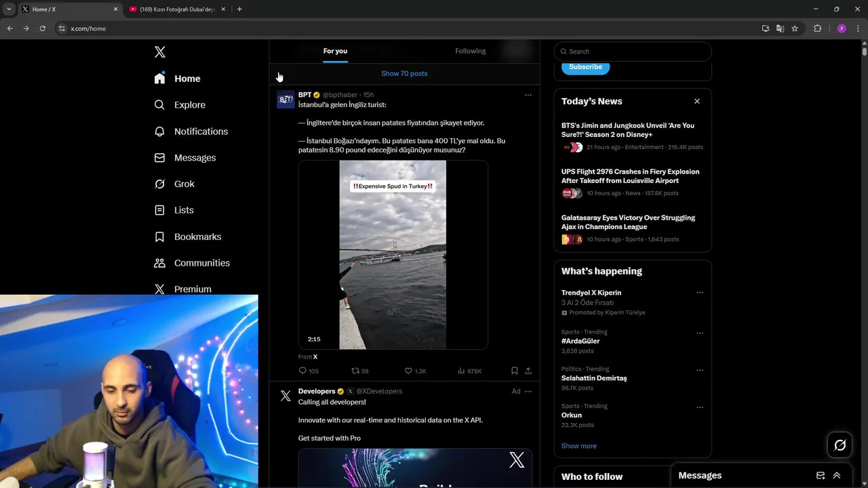Bookmark the BPT post
This screenshot has height=488, width=868.
click(514, 371)
